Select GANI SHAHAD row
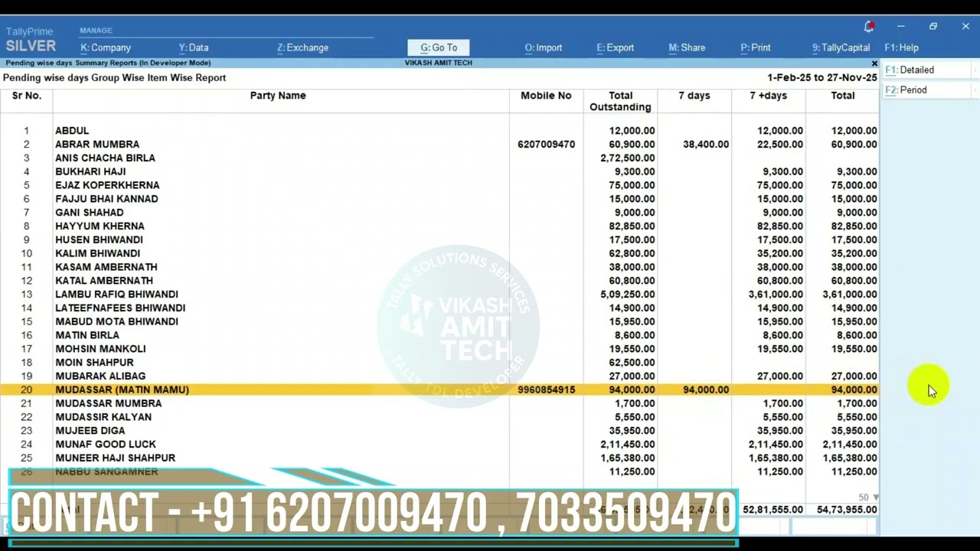 (439, 213)
